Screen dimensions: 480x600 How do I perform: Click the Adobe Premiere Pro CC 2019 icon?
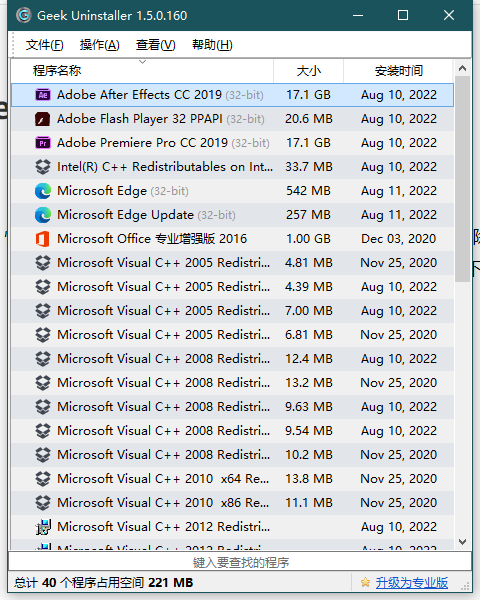click(x=43, y=143)
